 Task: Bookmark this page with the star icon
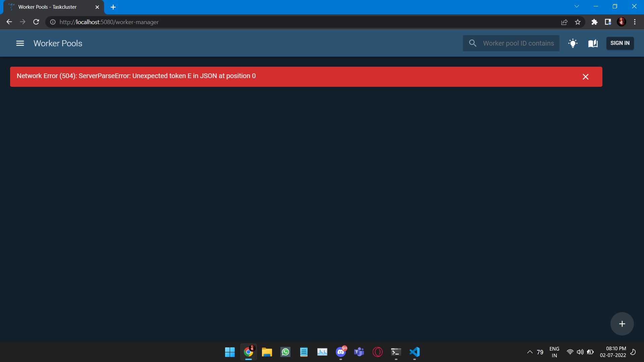[x=578, y=22]
